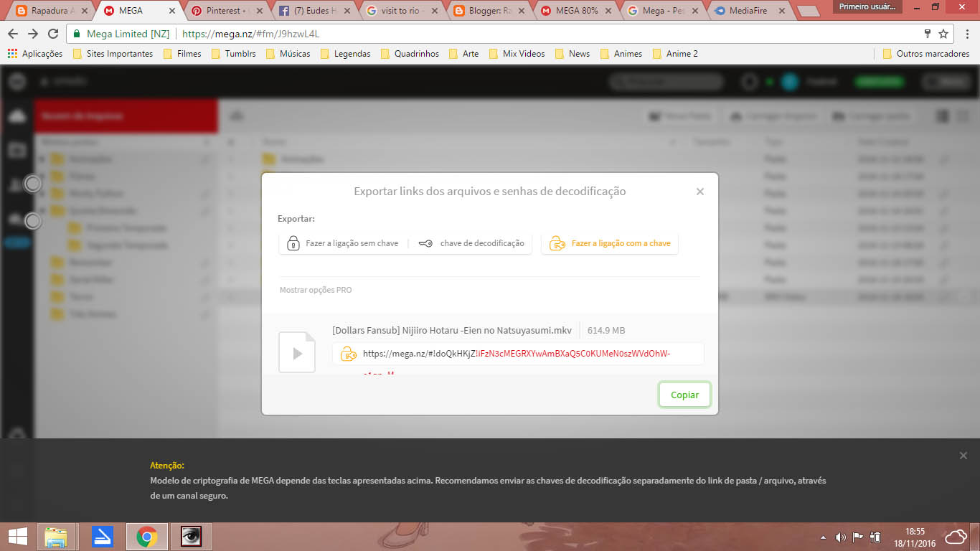Open Tumblrs bookmark folder

(233, 54)
